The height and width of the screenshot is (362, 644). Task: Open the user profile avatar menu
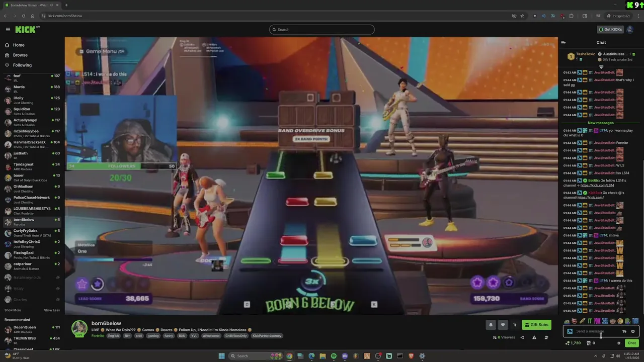pyautogui.click(x=630, y=30)
